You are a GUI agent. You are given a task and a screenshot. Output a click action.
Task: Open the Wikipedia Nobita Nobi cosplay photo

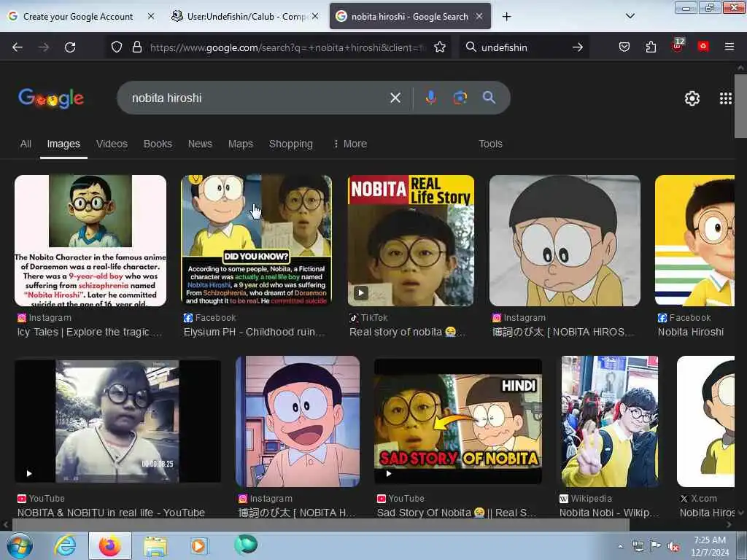click(x=610, y=421)
